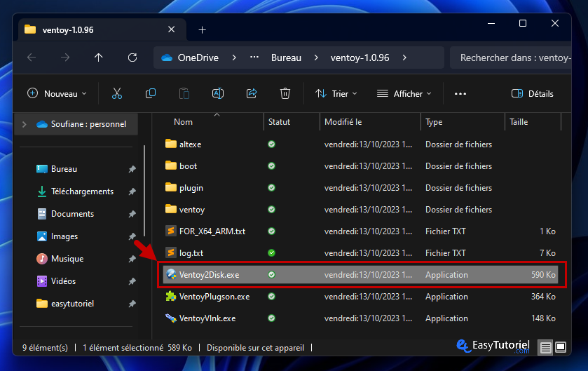Image resolution: width=588 pixels, height=371 pixels.
Task: Open easytutoriel folder in the sidebar
Action: [x=72, y=304]
